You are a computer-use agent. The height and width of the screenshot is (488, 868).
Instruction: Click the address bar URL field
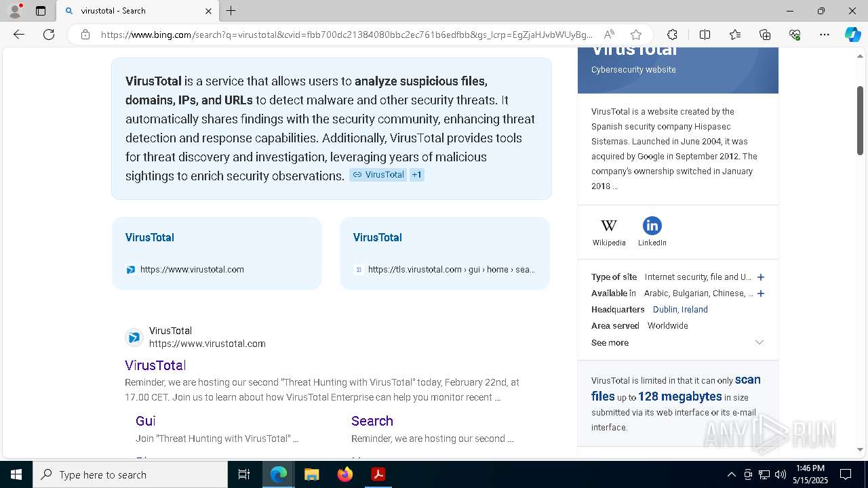pos(347,35)
